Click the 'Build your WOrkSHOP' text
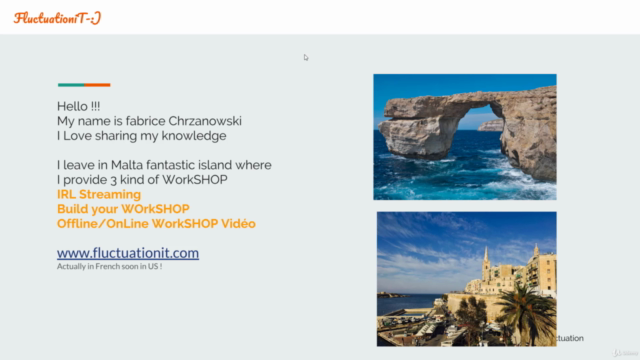Viewport: 640px width, 360px height. [123, 209]
